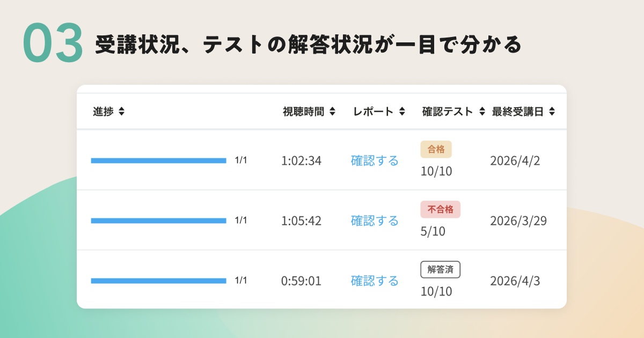This screenshot has width=644, height=338.
Task: Click the progress bar in the 2026/4/3 row
Action: 158,281
